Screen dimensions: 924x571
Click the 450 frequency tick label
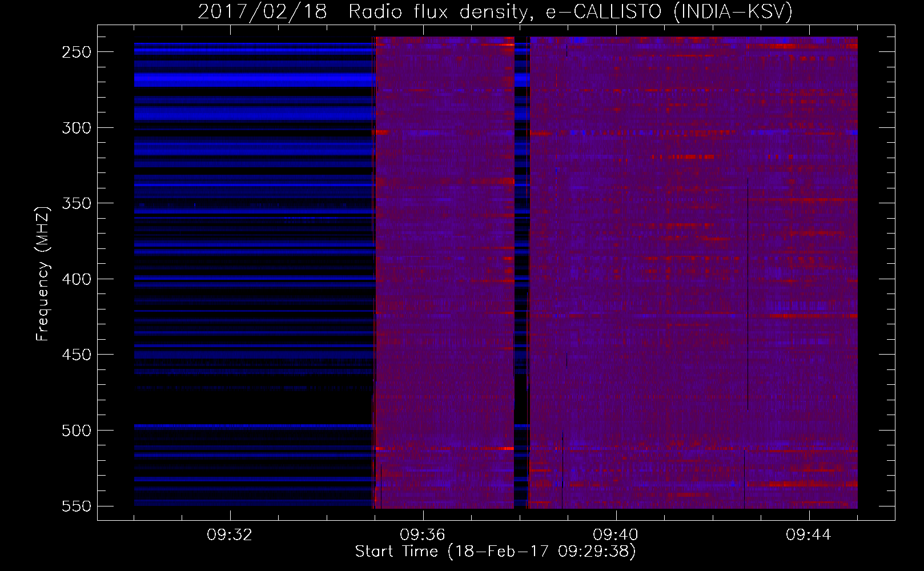[77, 355]
